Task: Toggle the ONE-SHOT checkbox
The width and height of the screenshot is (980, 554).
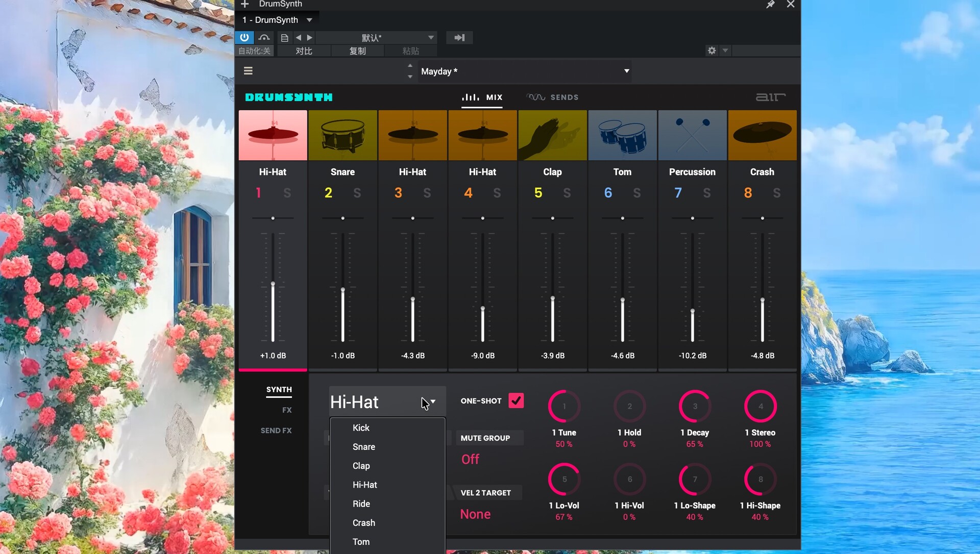Action: (516, 401)
